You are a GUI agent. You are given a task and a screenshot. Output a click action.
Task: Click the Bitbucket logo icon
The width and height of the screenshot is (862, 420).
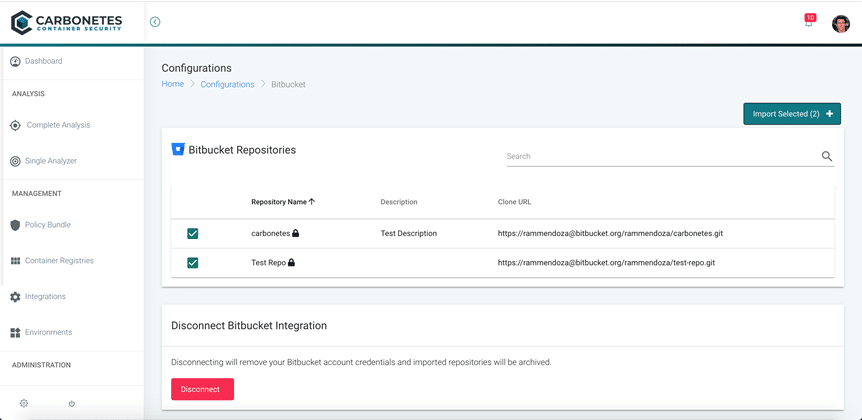click(x=178, y=150)
